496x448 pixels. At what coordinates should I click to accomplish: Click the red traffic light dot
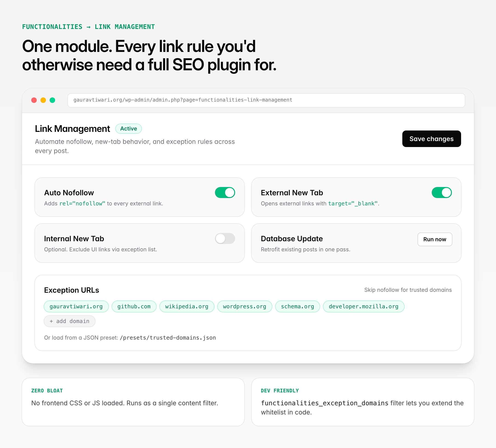click(x=34, y=100)
